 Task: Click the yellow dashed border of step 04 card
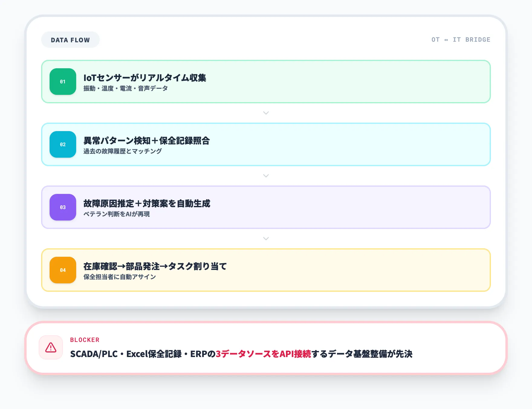[266, 250]
